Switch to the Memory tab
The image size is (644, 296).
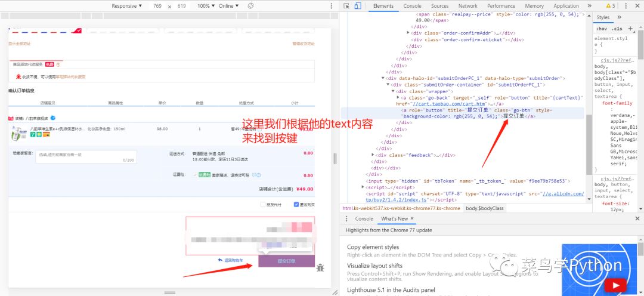click(534, 6)
